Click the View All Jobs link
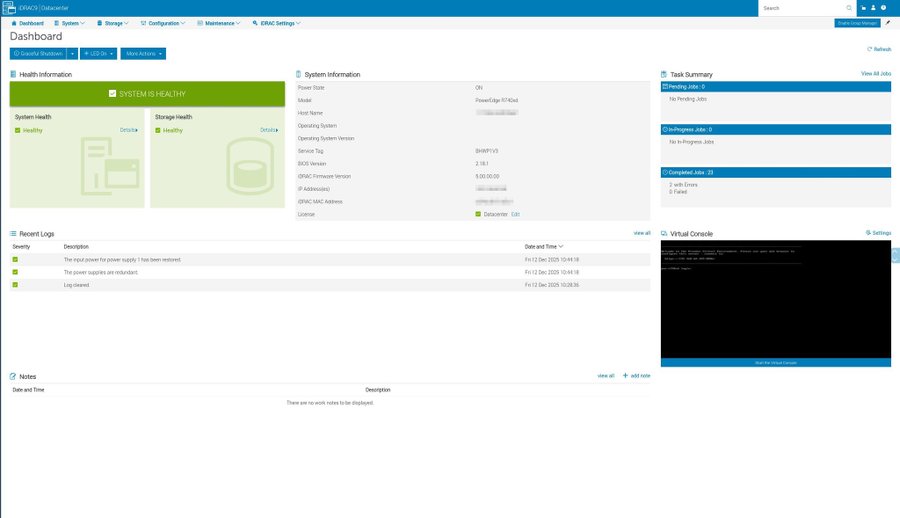This screenshot has height=518, width=900. click(875, 74)
